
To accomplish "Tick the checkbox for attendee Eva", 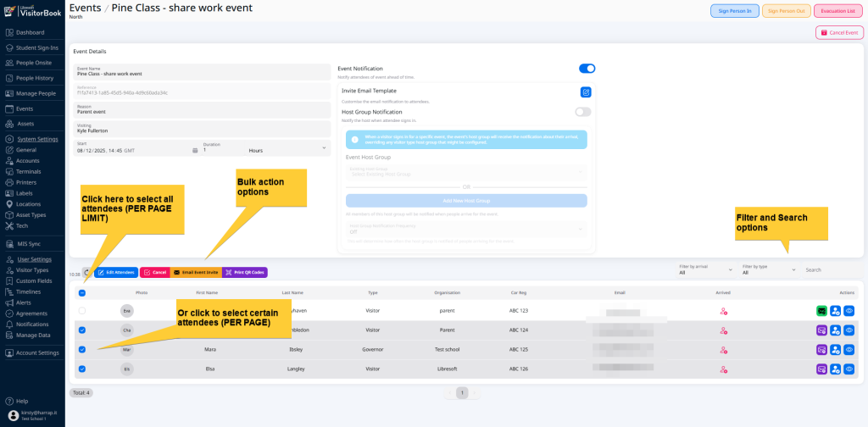I will [81, 311].
